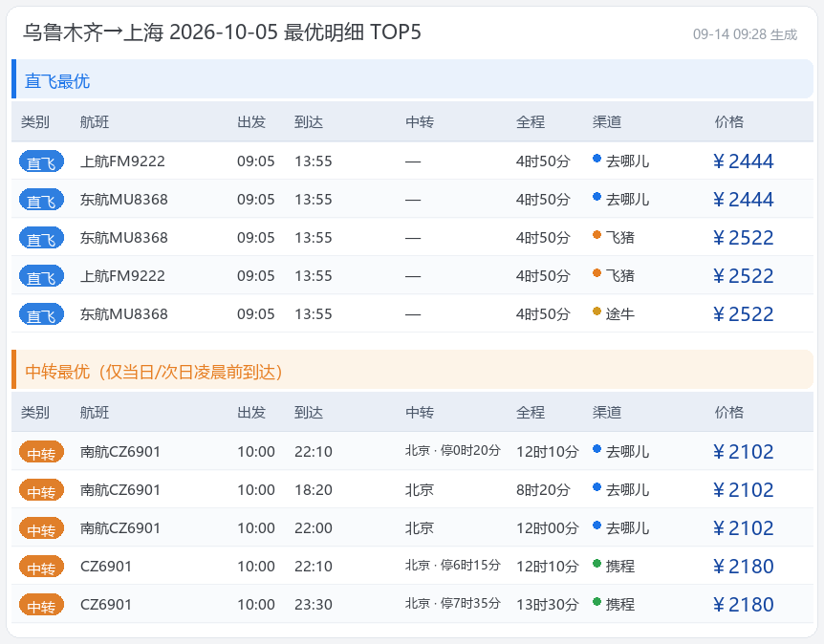Click green 携程 dot on 23:30 arrival row
The width and height of the screenshot is (824, 644).
(x=596, y=601)
